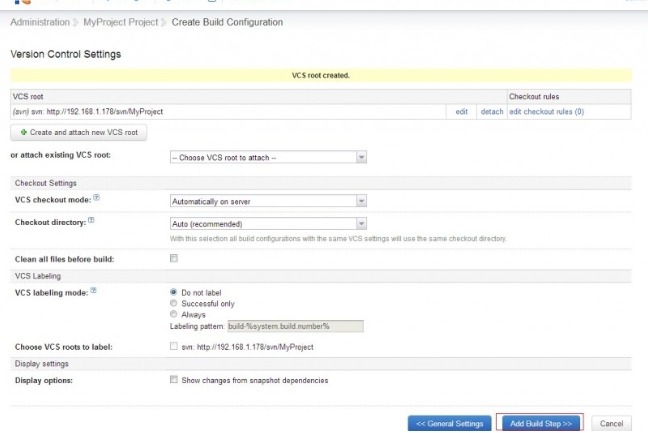Enable Clean all files before build

(174, 258)
